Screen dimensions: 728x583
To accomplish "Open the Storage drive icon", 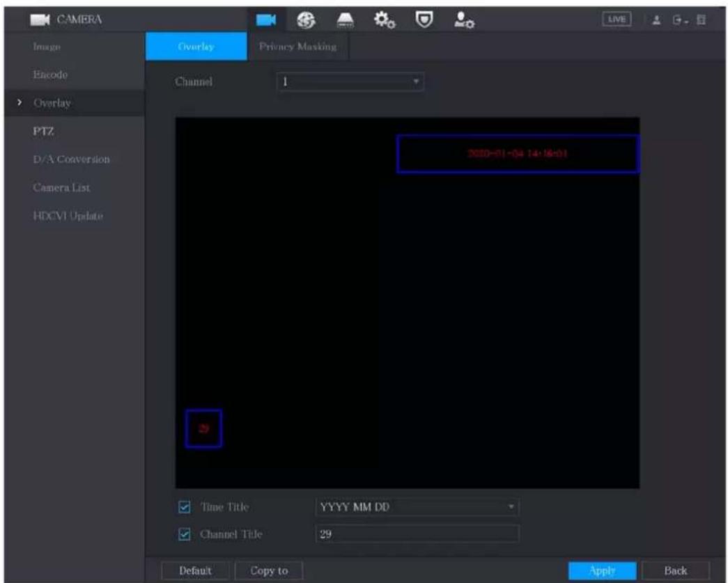I will point(345,20).
